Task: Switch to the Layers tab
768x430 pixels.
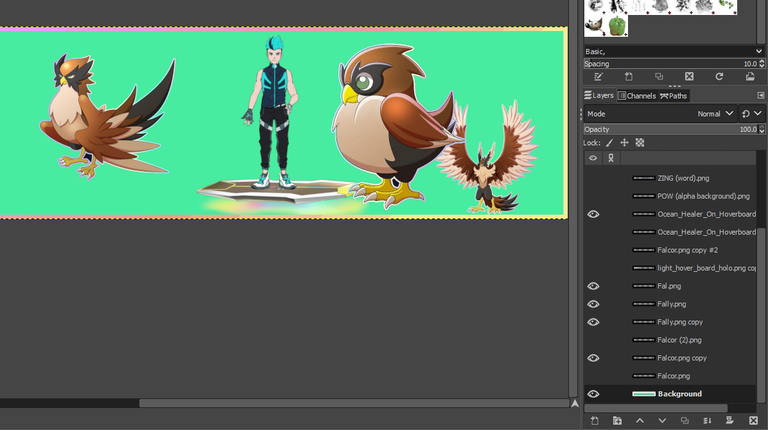Action: coord(599,96)
